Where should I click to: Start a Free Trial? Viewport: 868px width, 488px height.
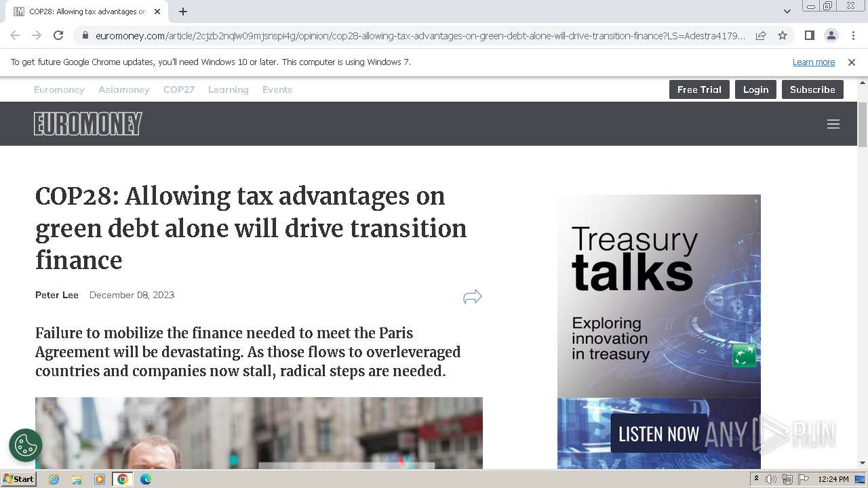[x=699, y=89]
